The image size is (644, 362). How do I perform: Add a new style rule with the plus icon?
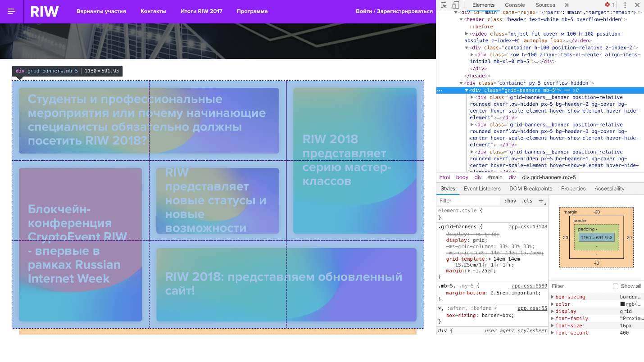(x=541, y=200)
